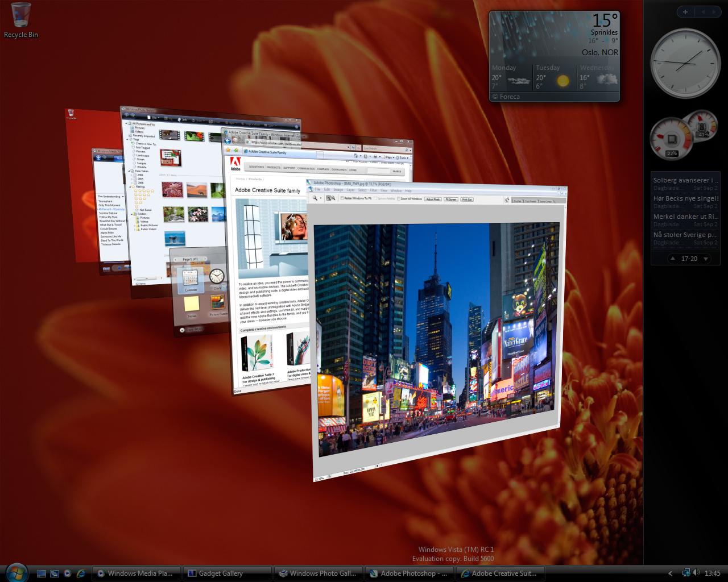
Task: Select Photoshop zoom in option icon
Action: point(328,198)
